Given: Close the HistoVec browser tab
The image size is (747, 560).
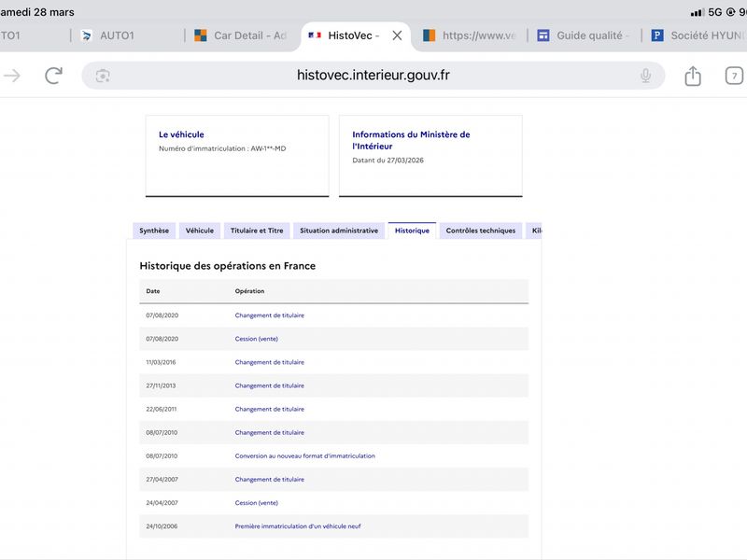Looking at the screenshot, I should pyautogui.click(x=397, y=35).
